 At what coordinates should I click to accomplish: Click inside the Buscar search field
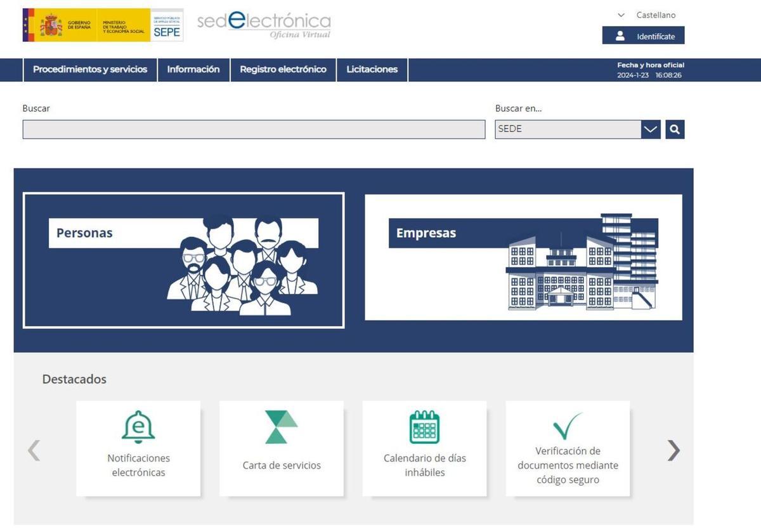click(x=252, y=129)
